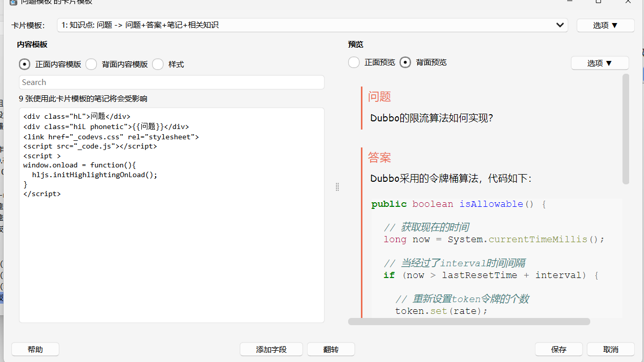Click code line 'public boolean isAllowable() {'
This screenshot has width=644, height=362.
tap(459, 204)
